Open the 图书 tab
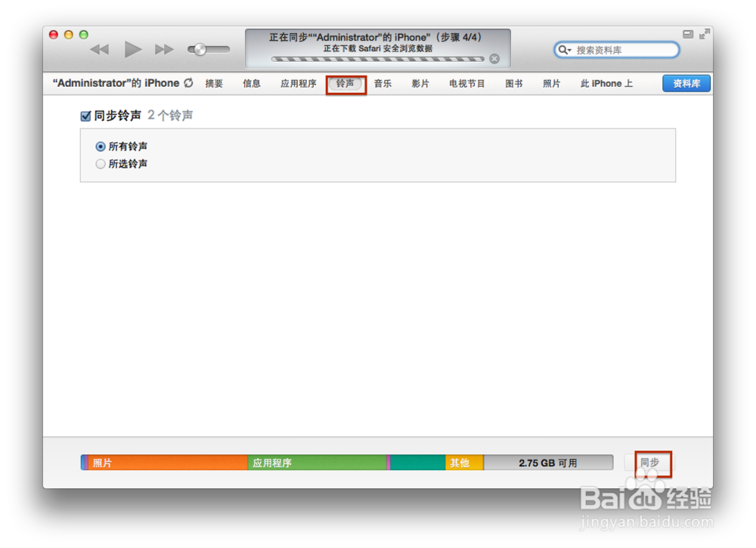Image resolution: width=756 pixels, height=548 pixels. tap(514, 83)
